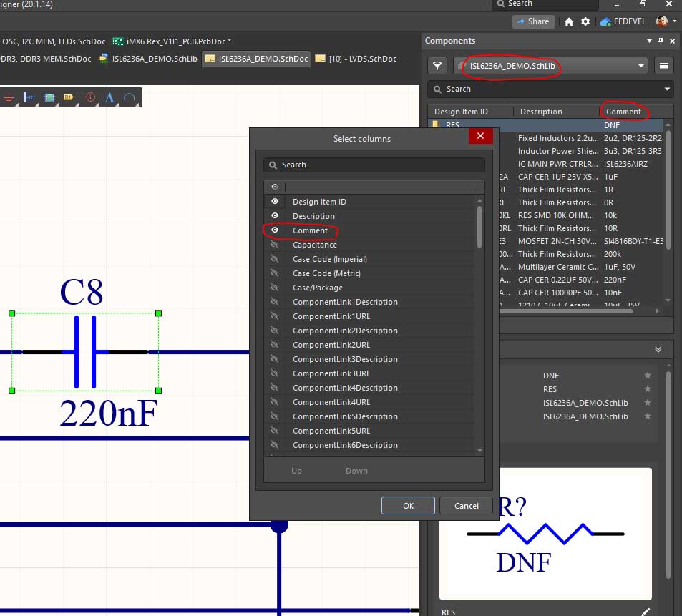Screen dimensions: 682x616
Task: Click the Home icon in top bar
Action: pyautogui.click(x=569, y=22)
